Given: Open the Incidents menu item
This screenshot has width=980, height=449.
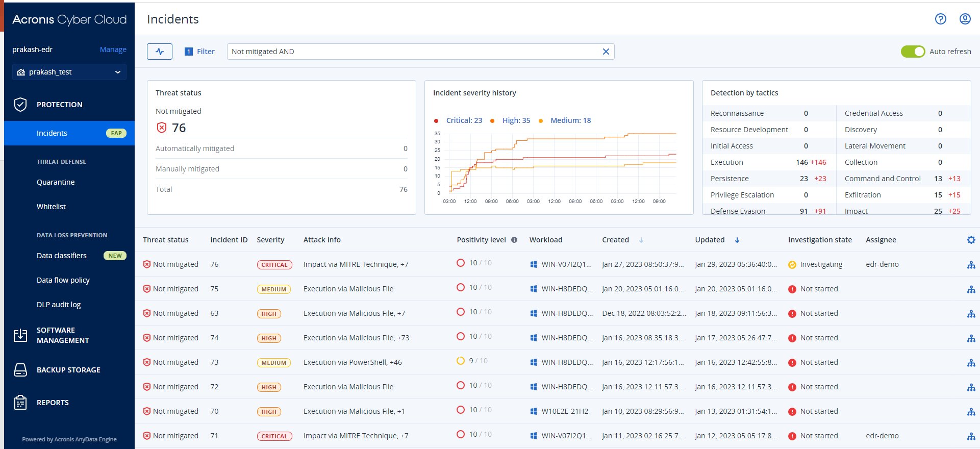Looking at the screenshot, I should coord(69,133).
